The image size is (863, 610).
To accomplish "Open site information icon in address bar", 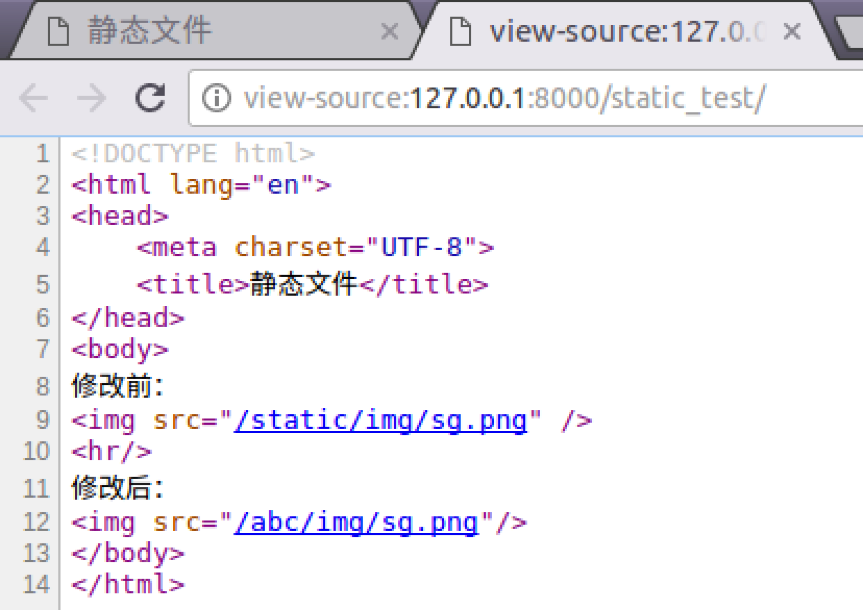I will [x=215, y=98].
